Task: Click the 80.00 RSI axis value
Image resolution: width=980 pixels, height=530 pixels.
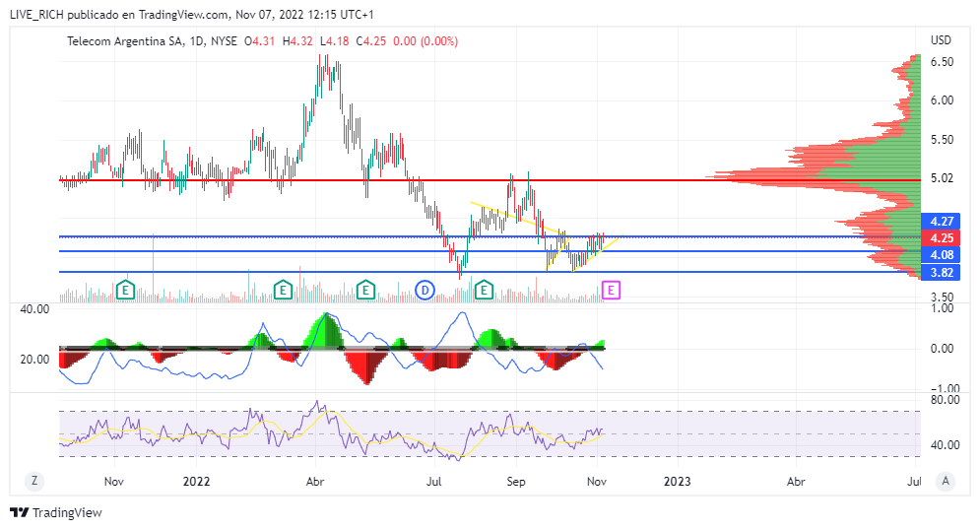Action: point(945,399)
